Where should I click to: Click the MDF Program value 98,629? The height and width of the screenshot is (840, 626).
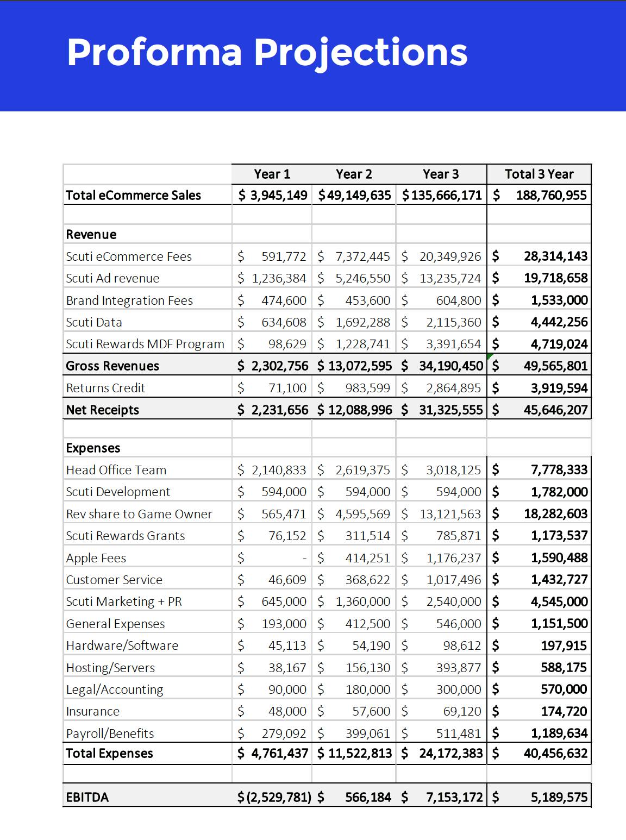coord(287,344)
